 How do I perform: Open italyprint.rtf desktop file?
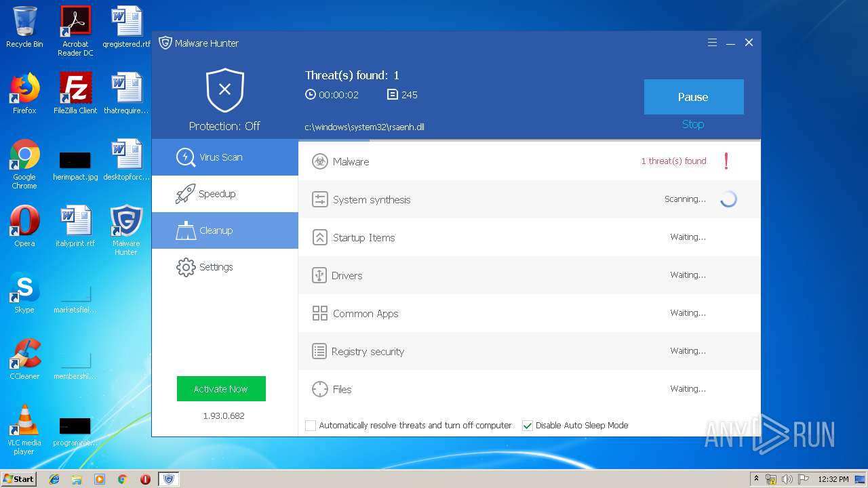coord(75,226)
